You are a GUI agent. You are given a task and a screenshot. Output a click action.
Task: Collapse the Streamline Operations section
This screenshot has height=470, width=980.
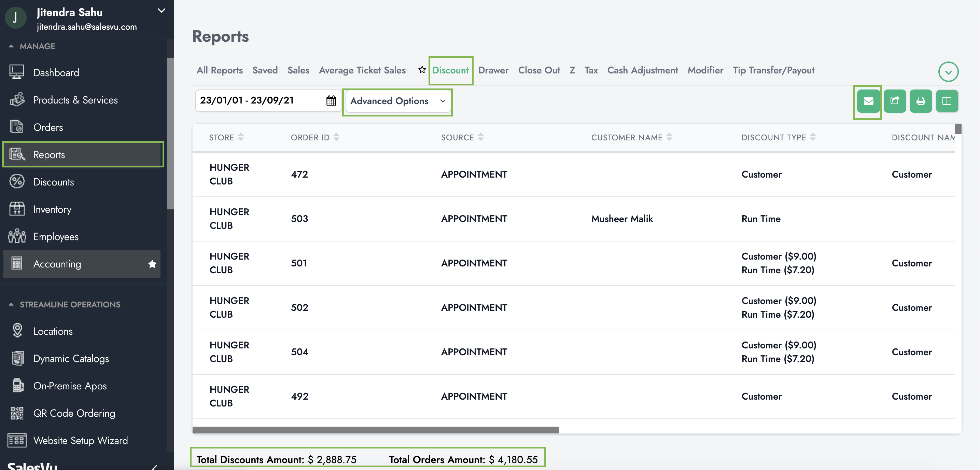click(x=11, y=304)
